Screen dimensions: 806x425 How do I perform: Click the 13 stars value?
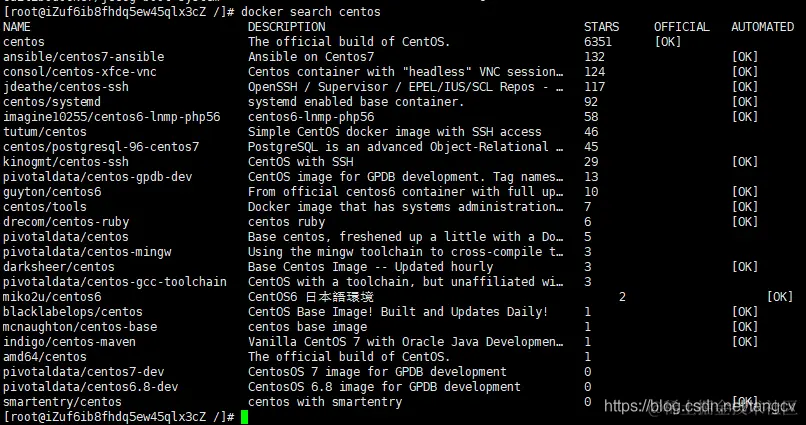point(591,177)
